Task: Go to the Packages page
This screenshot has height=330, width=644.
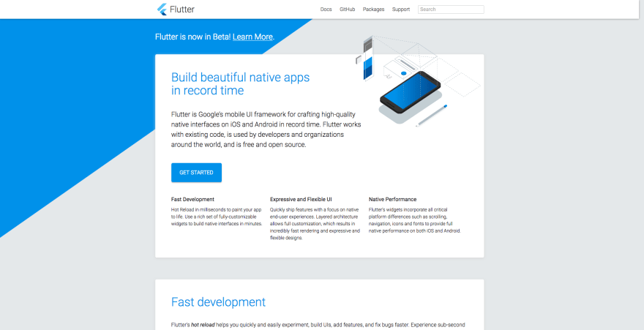Action: (373, 10)
